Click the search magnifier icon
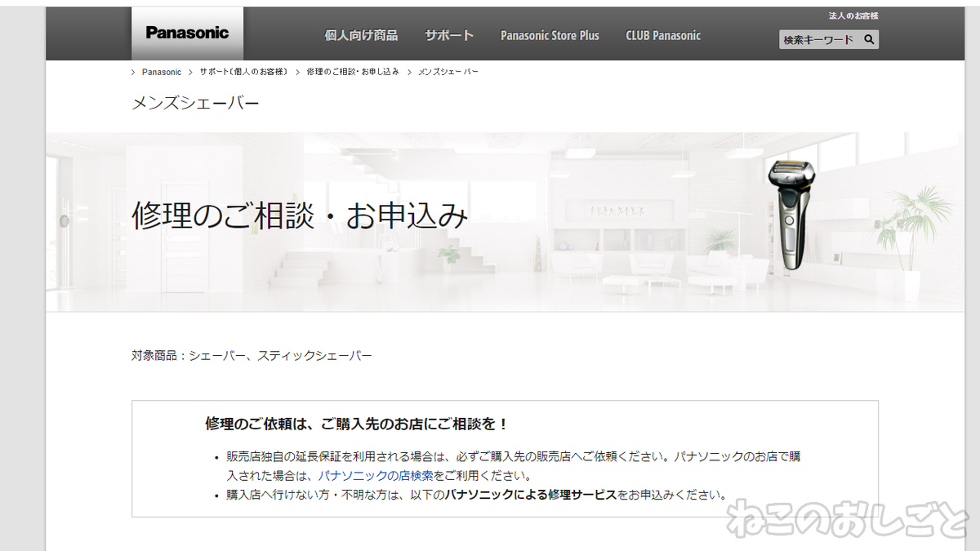Image resolution: width=980 pixels, height=551 pixels. point(869,39)
